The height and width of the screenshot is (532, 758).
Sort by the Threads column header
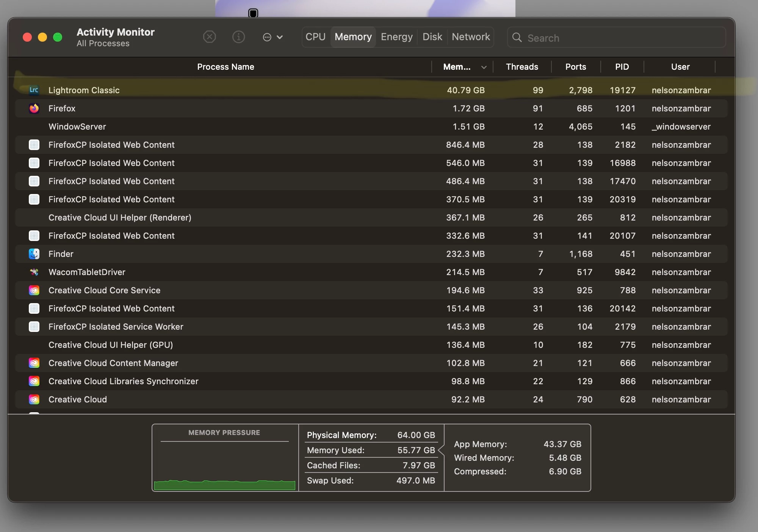point(522,67)
